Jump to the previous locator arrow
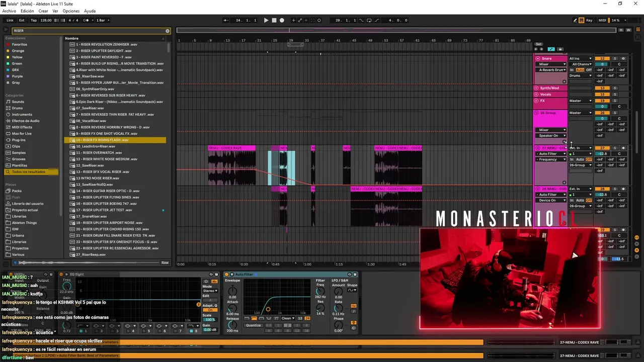The image size is (644, 362). 536,49
